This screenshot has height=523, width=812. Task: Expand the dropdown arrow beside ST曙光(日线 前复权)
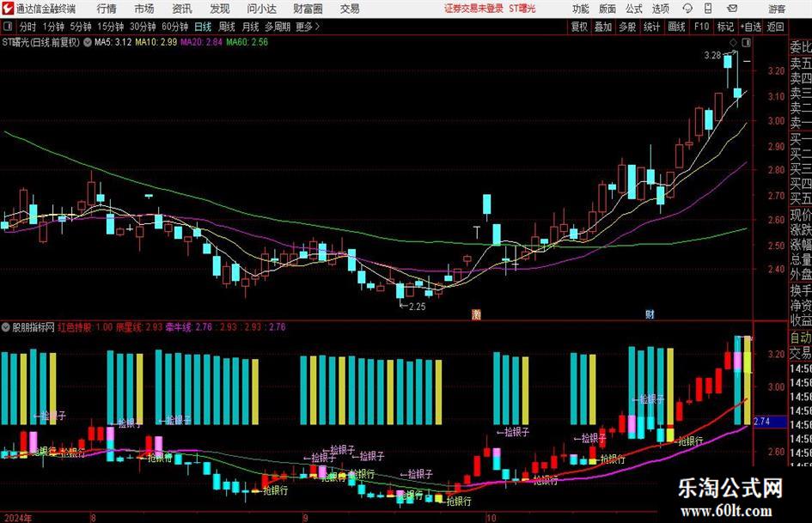coord(87,42)
